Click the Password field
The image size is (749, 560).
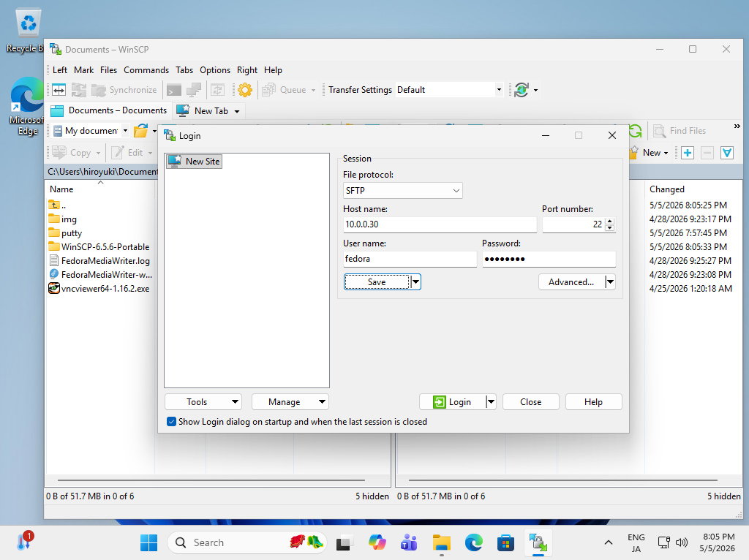(549, 259)
